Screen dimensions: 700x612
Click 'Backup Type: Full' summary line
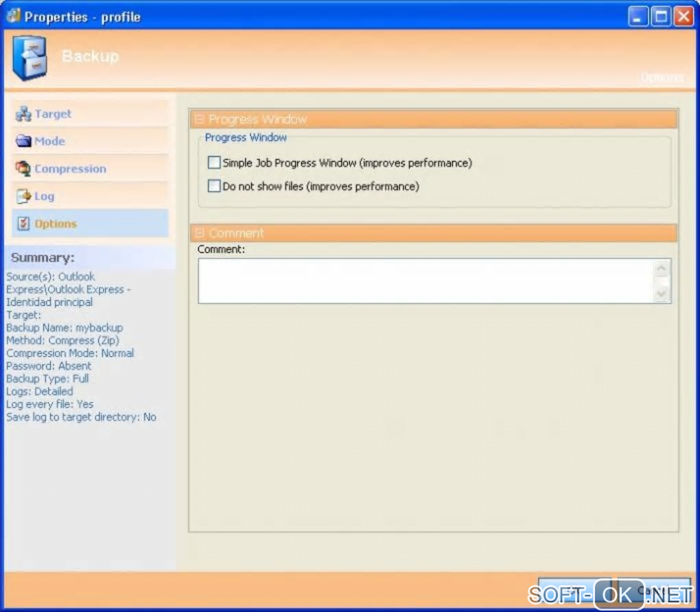point(47,379)
